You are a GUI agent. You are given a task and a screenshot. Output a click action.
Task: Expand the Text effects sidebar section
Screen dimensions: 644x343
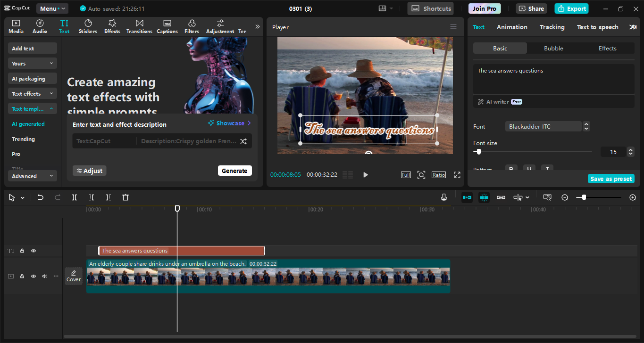click(32, 94)
